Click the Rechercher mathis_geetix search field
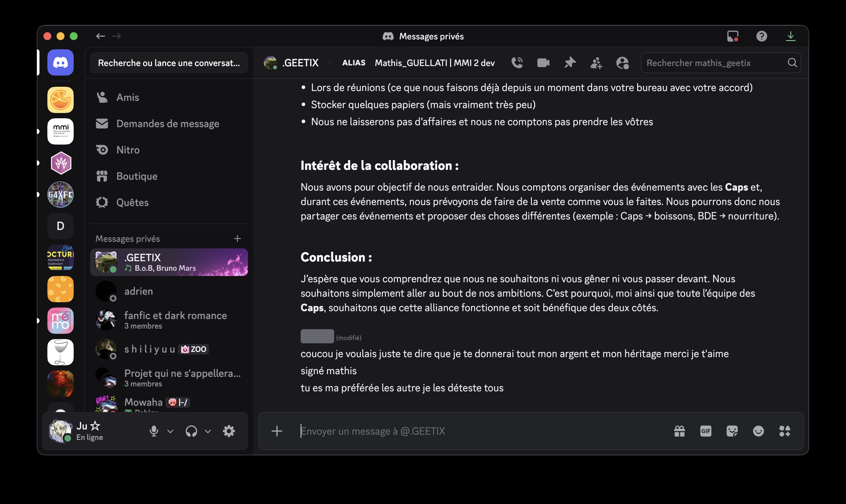 click(721, 63)
